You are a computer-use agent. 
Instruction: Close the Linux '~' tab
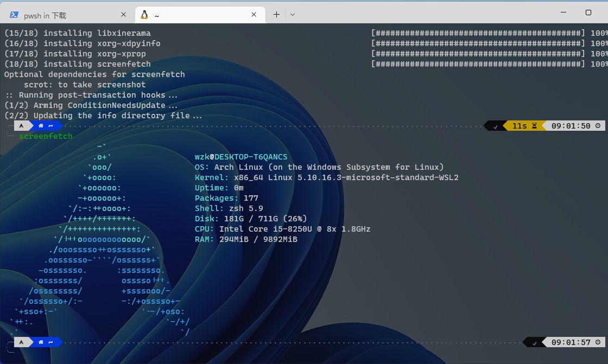[x=254, y=15]
